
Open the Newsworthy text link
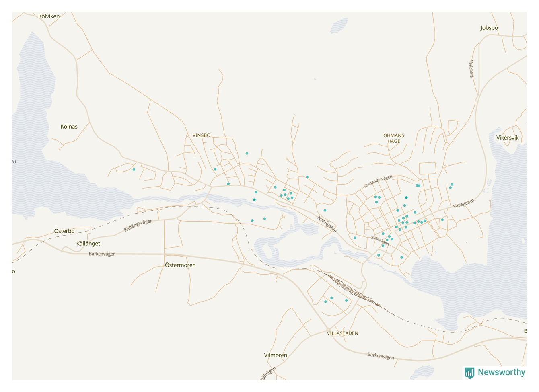501,372
